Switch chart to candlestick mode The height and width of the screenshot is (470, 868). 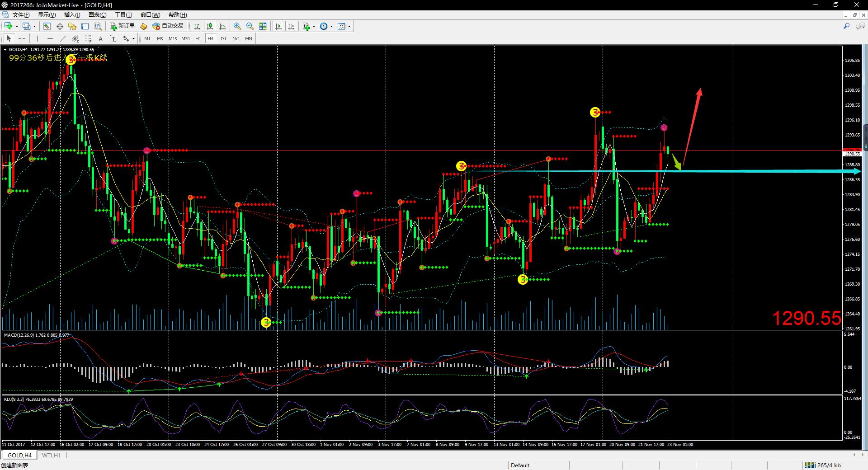coord(210,26)
